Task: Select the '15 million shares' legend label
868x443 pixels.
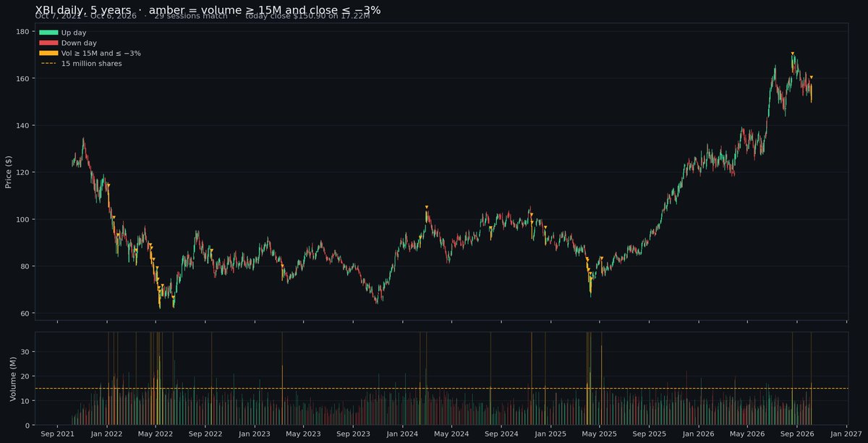Action: [x=91, y=64]
